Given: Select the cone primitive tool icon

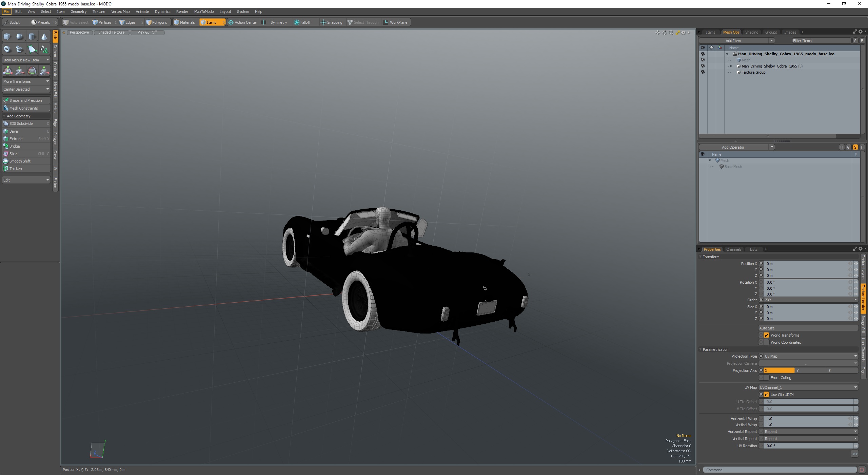Looking at the screenshot, I should pos(44,37).
